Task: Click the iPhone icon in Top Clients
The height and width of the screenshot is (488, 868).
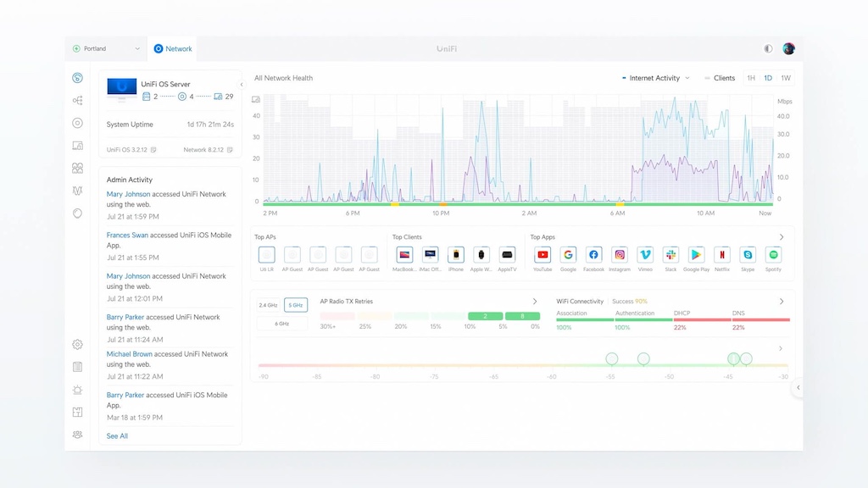Action: (456, 255)
